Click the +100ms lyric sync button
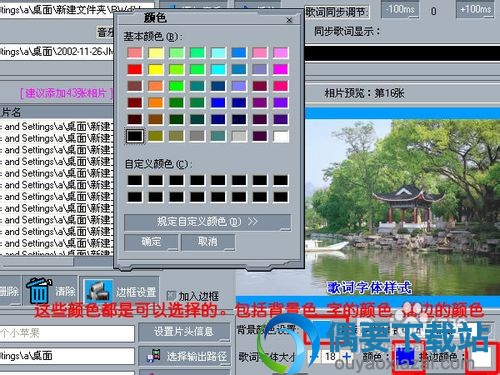Viewport: 500px width, 375px height. click(475, 9)
